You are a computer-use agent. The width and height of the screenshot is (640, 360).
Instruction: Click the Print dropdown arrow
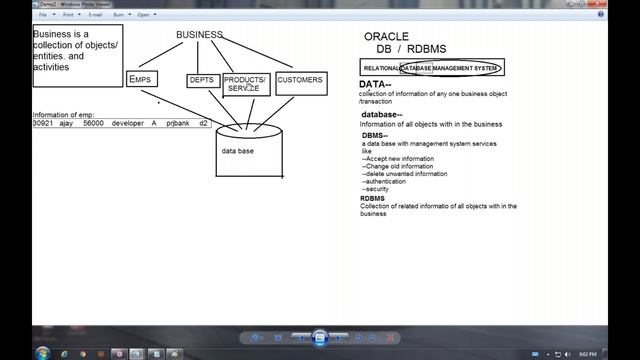79,15
